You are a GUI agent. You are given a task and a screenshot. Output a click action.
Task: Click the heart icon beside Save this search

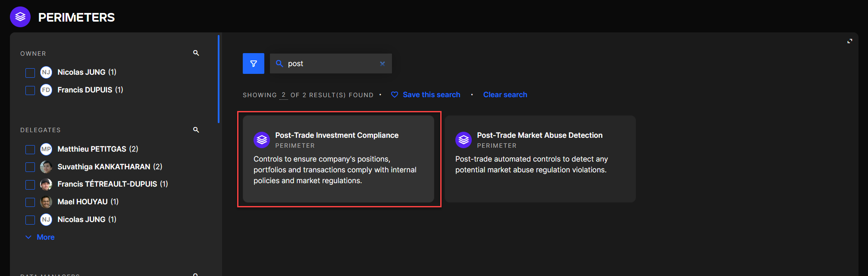[x=395, y=95]
